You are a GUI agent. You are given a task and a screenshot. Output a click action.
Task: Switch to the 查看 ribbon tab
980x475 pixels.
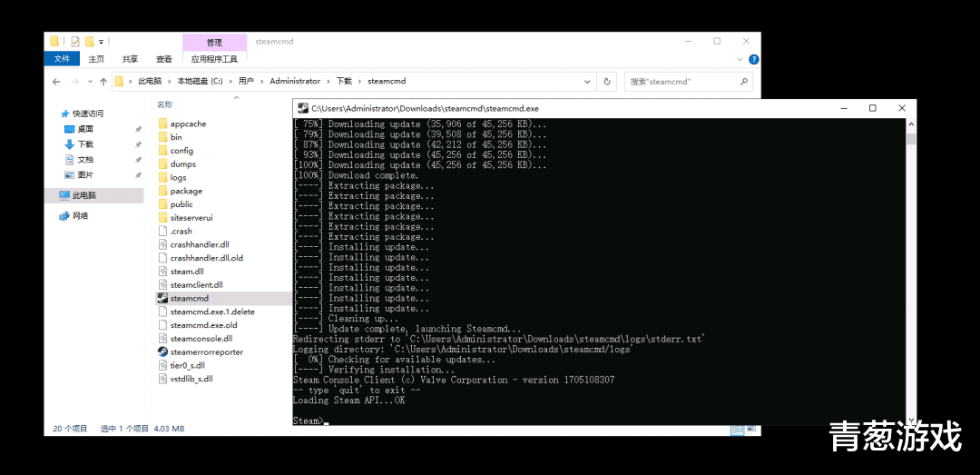tap(163, 59)
